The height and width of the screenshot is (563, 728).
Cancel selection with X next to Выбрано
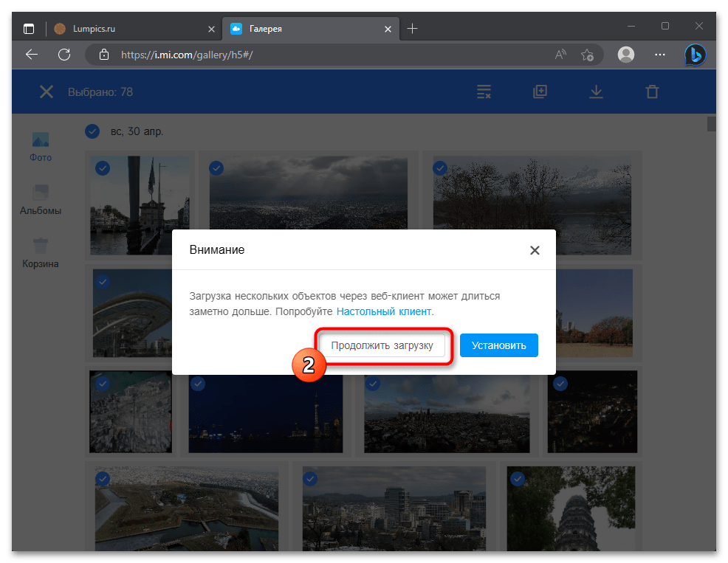coord(46,92)
